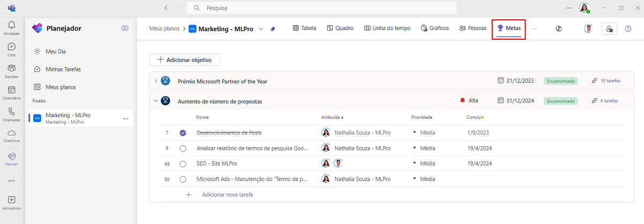The width and height of the screenshot is (644, 224).
Task: Mark Desenvolvimentos de Posts as incomplete
Action: point(182,133)
